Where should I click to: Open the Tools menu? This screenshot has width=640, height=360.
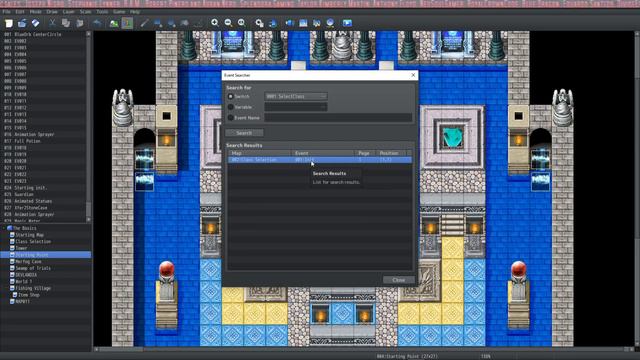click(x=102, y=12)
